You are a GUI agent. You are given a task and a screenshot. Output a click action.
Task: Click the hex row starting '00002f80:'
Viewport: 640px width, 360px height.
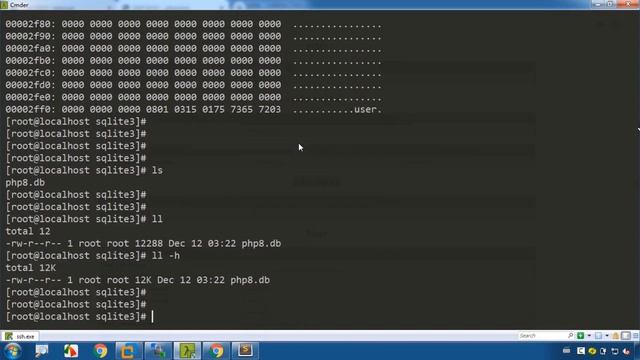coord(193,24)
